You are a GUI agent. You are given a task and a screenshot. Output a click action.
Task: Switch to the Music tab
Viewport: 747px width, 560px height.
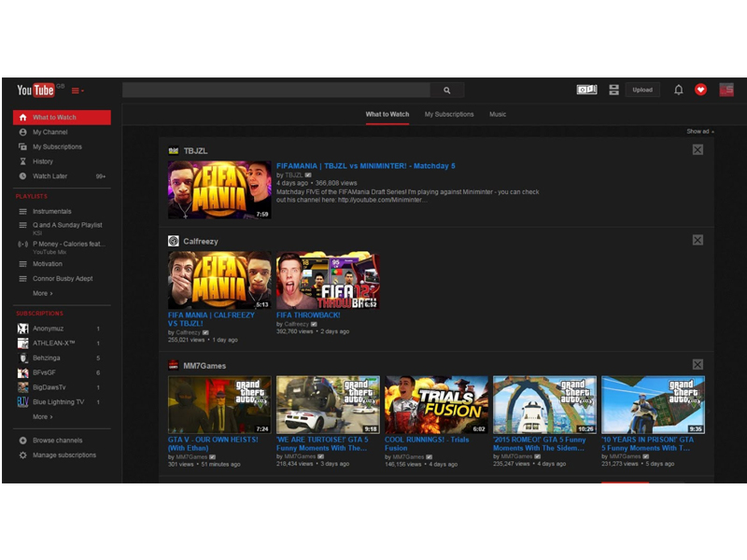click(x=498, y=115)
